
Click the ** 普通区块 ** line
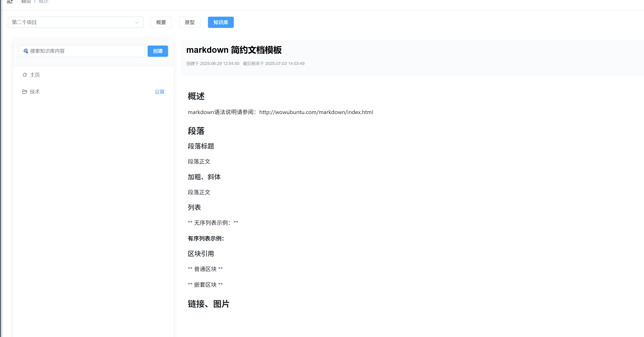click(205, 269)
